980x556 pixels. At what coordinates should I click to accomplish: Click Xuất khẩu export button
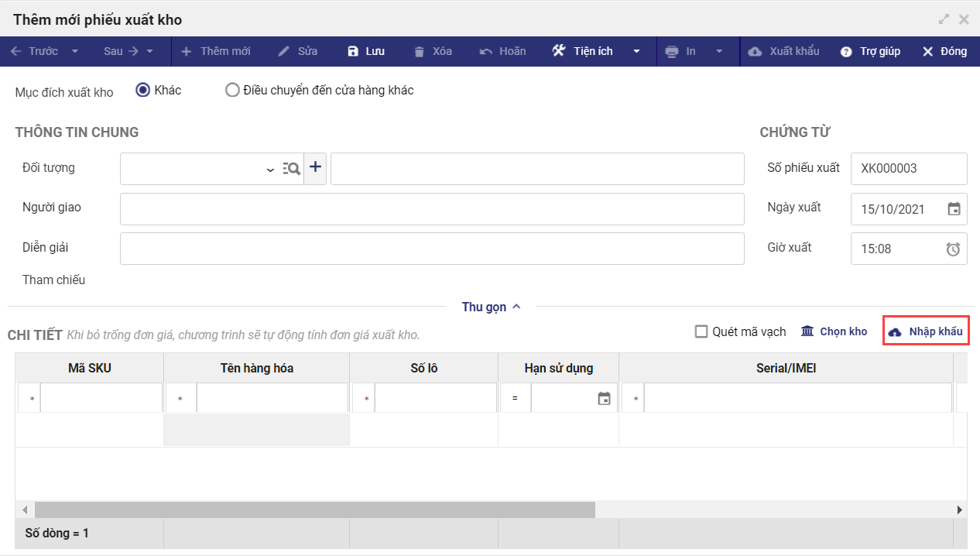[x=784, y=51]
